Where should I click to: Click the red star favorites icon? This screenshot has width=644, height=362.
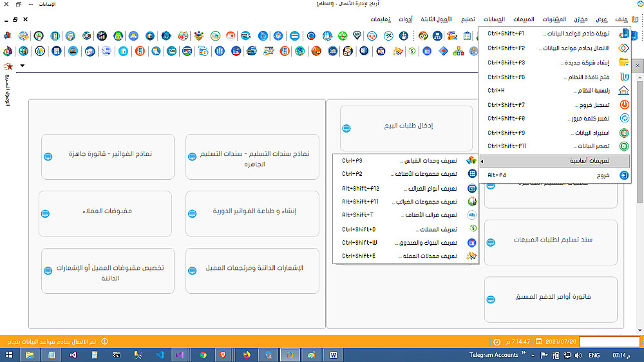pyautogui.click(x=8, y=66)
